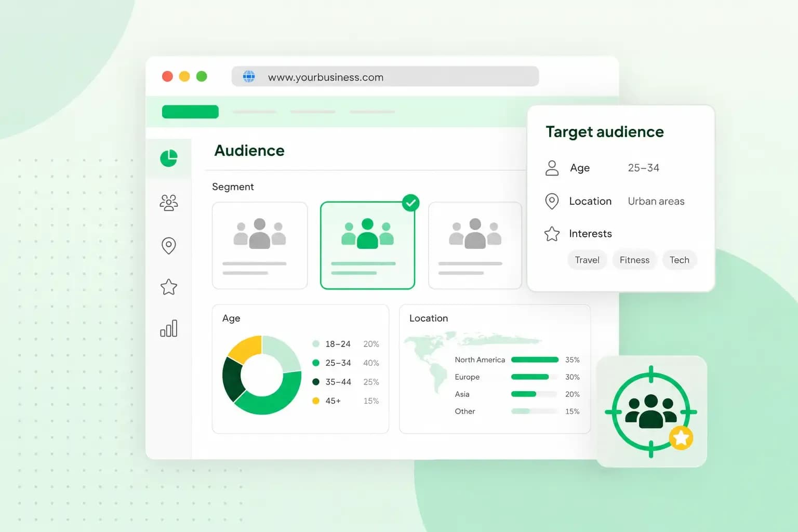This screenshot has width=798, height=532.
Task: Click the 20% value in Age legend
Action: point(371,344)
